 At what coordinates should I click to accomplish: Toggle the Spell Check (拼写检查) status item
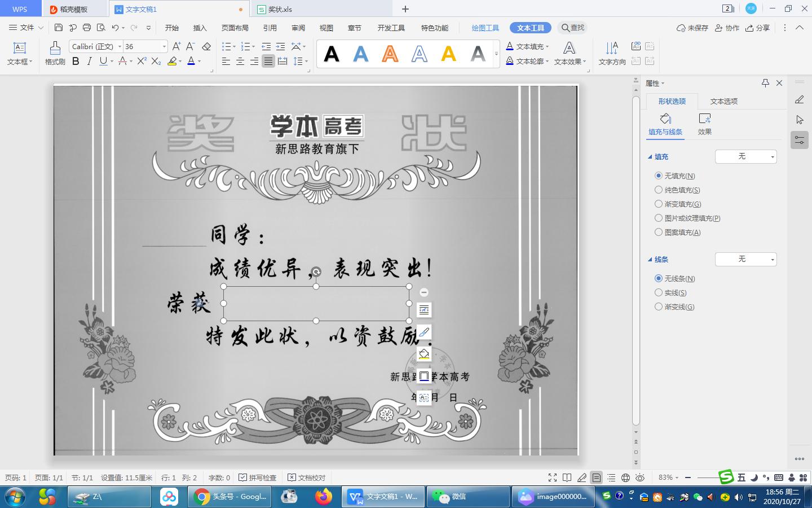(258, 478)
